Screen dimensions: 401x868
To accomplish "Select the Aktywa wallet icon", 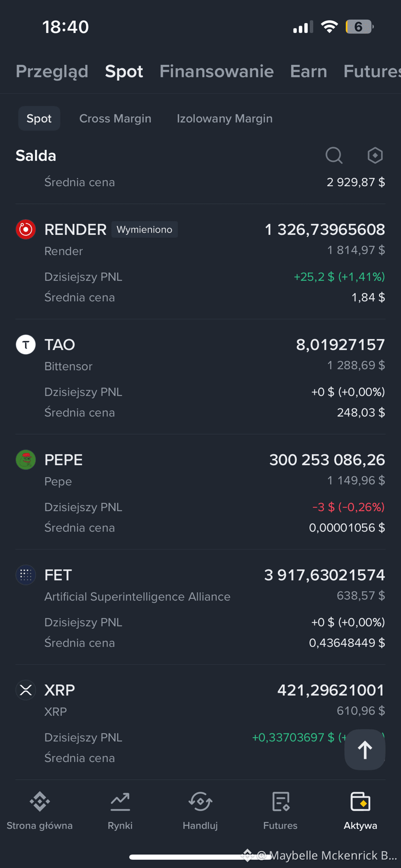I will [x=360, y=802].
